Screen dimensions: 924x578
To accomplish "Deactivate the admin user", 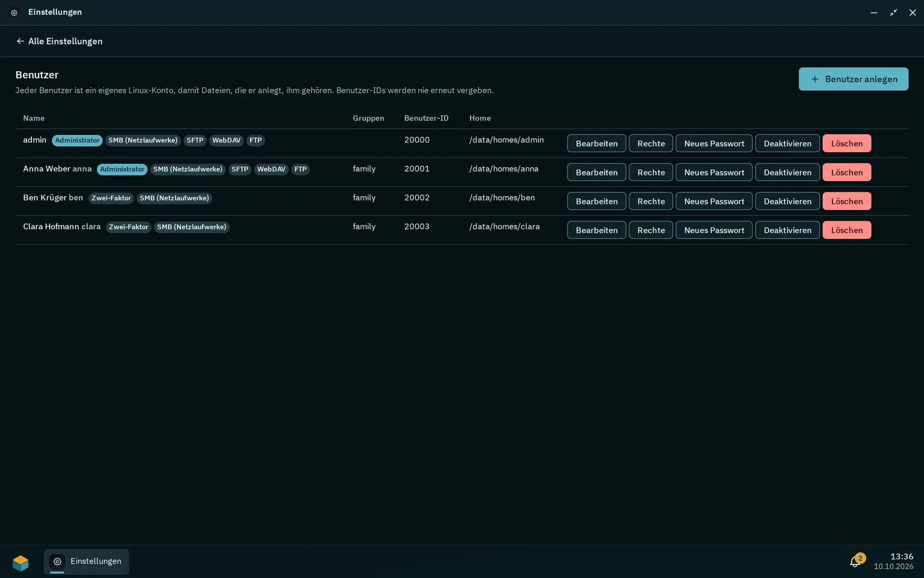I will pos(787,144).
